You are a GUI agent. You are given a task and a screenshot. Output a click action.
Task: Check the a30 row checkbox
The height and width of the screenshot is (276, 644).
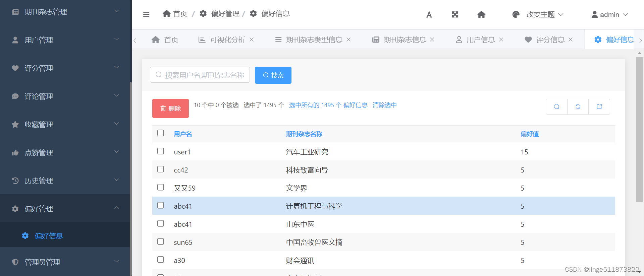(161, 260)
